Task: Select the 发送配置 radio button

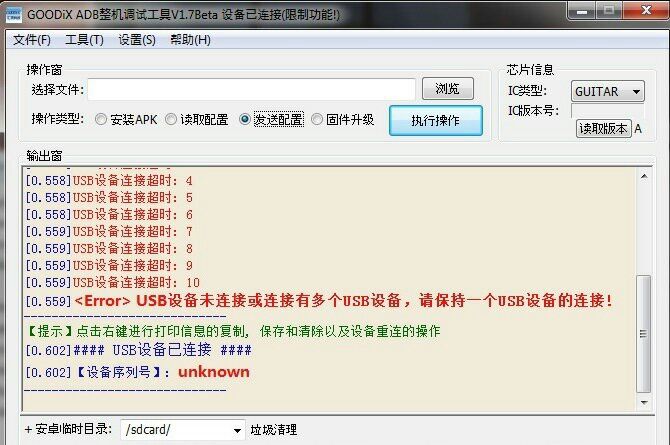Action: [x=271, y=119]
